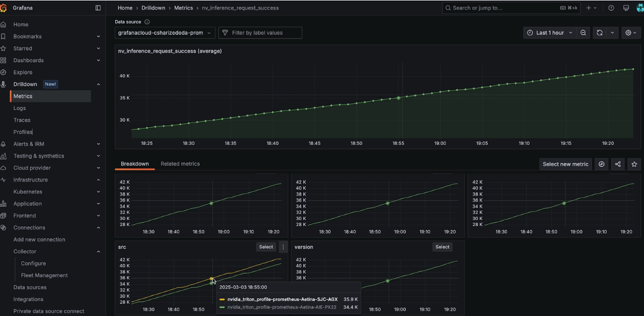Viewport: 644px width, 316px height.
Task: Open the refresh interval dropdown arrow
Action: click(x=612, y=32)
